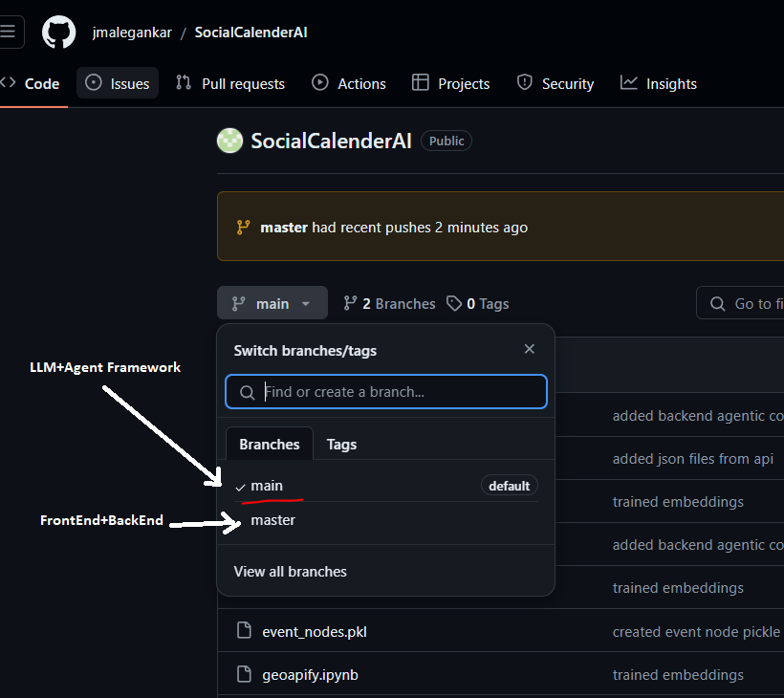
Task: Click the SocialCalenderAI repository title
Action: [331, 141]
